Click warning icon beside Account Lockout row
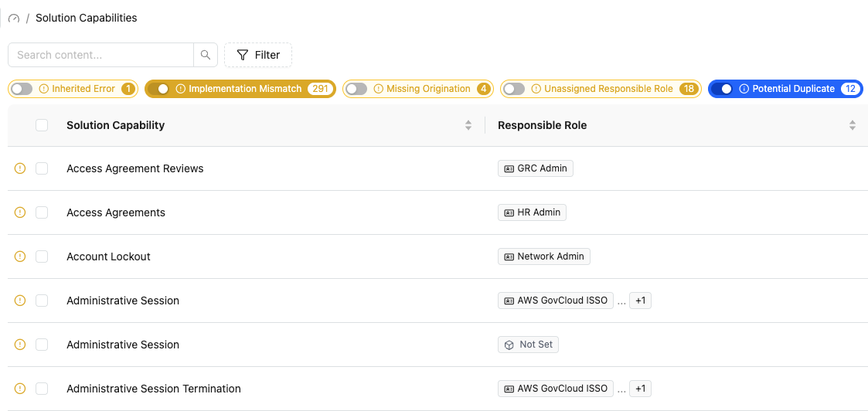This screenshot has width=868, height=411. point(20,256)
